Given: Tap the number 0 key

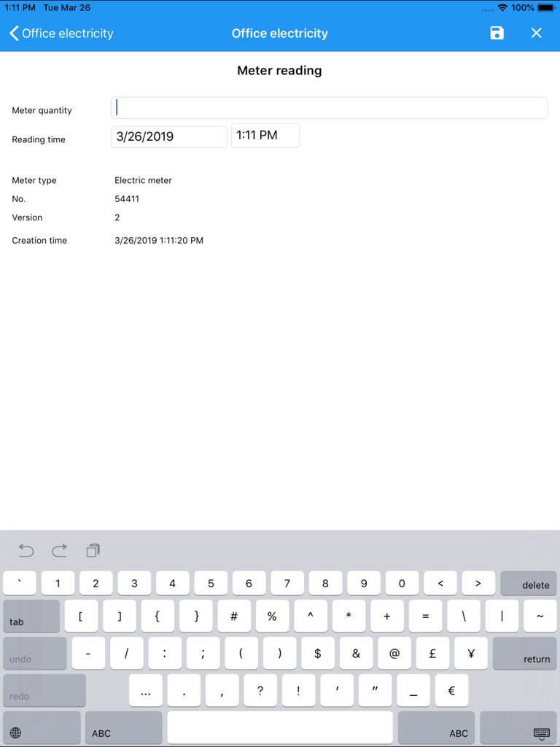Looking at the screenshot, I should [402, 583].
